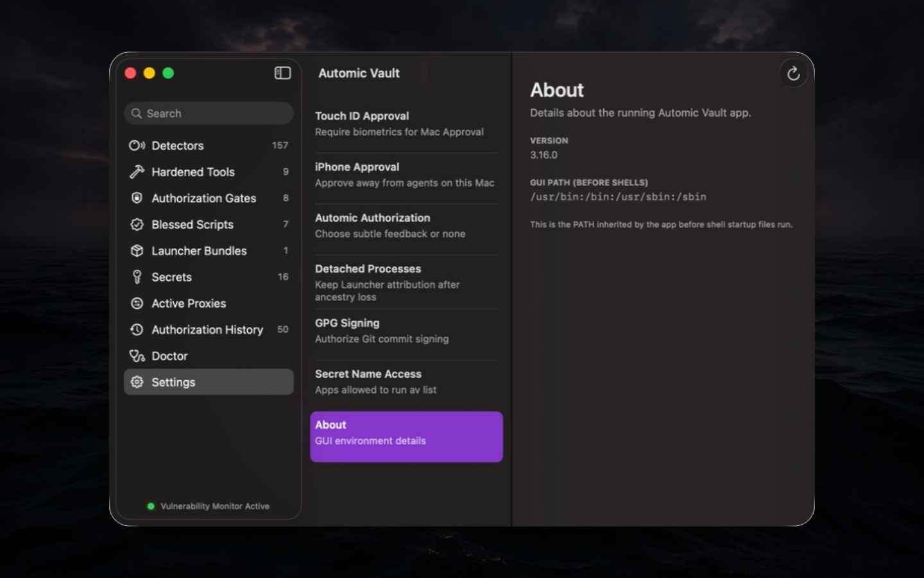This screenshot has height=578, width=924.
Task: Toggle the sidebar panel icon
Action: point(282,73)
